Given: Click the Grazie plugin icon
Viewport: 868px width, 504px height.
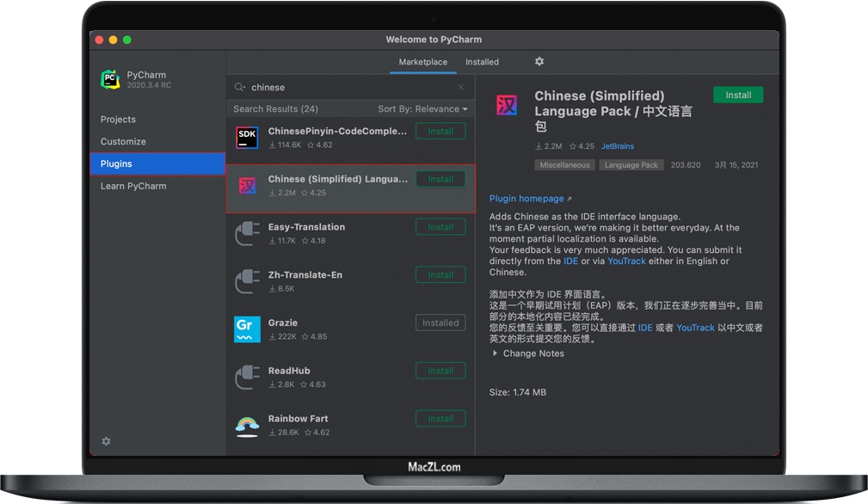Looking at the screenshot, I should click(247, 329).
